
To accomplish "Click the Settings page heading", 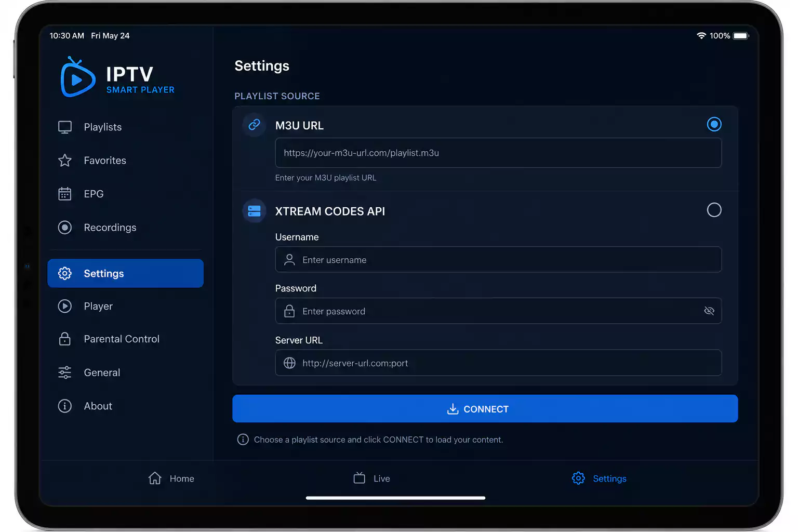I will [262, 66].
